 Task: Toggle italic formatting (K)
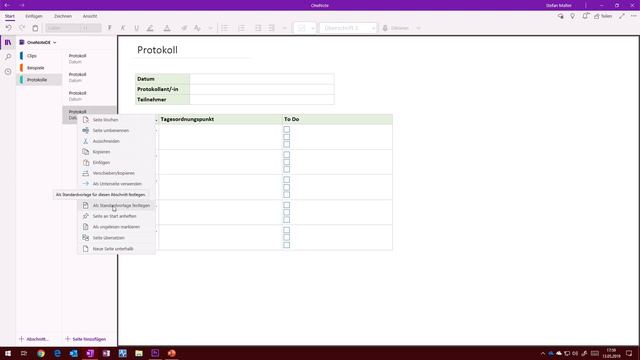click(x=123, y=28)
